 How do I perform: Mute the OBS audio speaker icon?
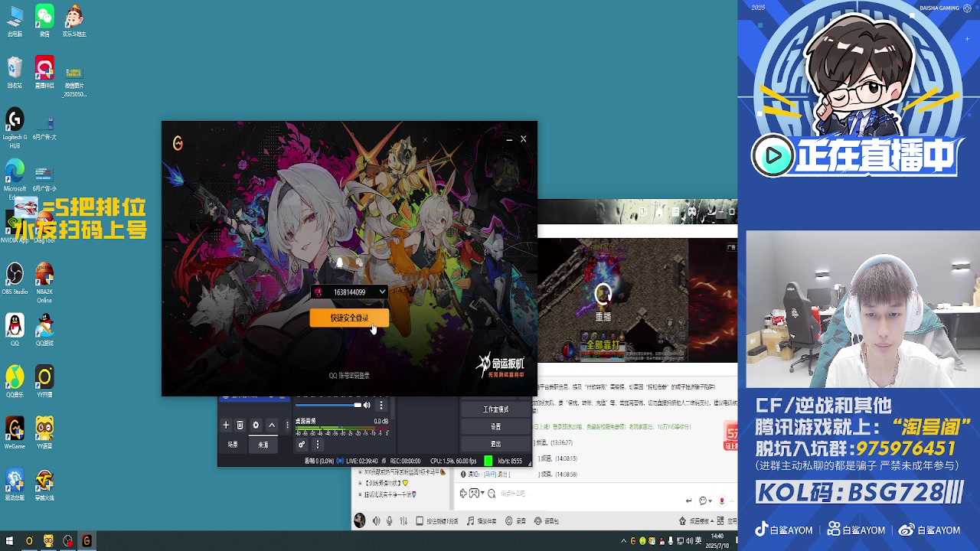click(x=367, y=405)
